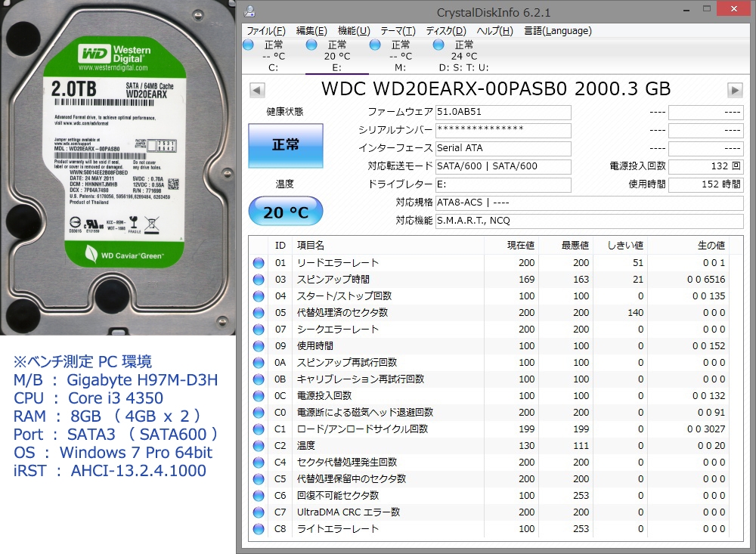Select drive M: status icon
Screen dimensions: 756x554
click(x=375, y=45)
